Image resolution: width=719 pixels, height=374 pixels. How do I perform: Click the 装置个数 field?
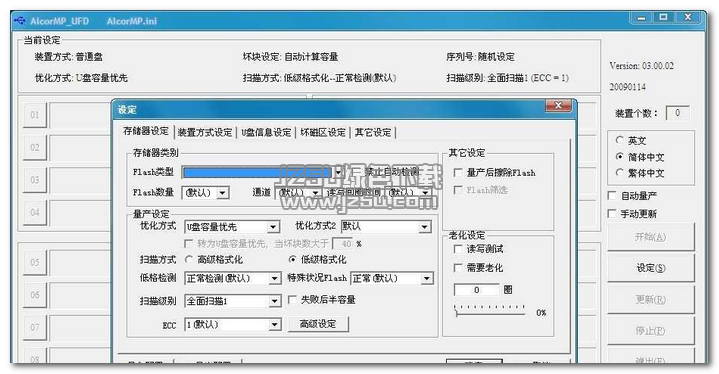click(677, 113)
